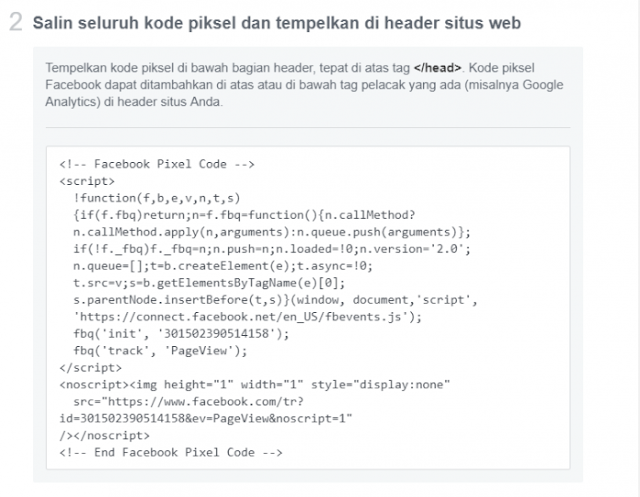
Task: Click the getElementsByTagName code line
Action: (209, 283)
